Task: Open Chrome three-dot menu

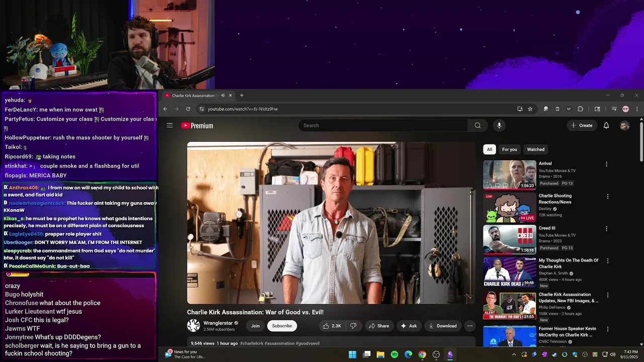Action: (637, 109)
